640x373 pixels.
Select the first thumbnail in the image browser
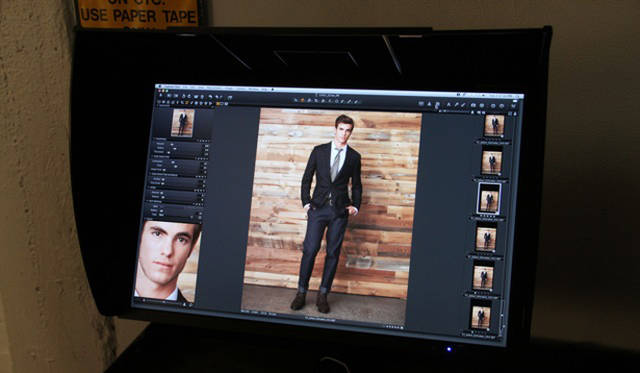pyautogui.click(x=494, y=126)
